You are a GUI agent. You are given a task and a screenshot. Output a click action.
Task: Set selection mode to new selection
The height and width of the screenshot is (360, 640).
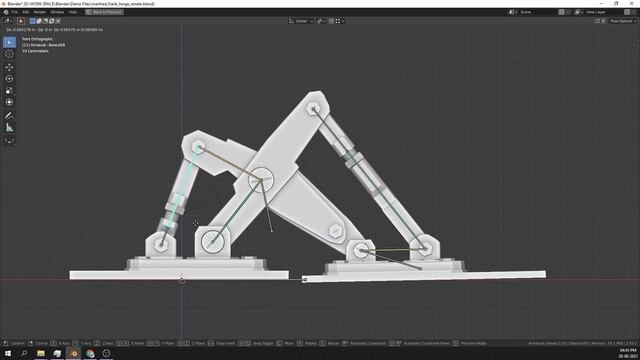(x=33, y=21)
